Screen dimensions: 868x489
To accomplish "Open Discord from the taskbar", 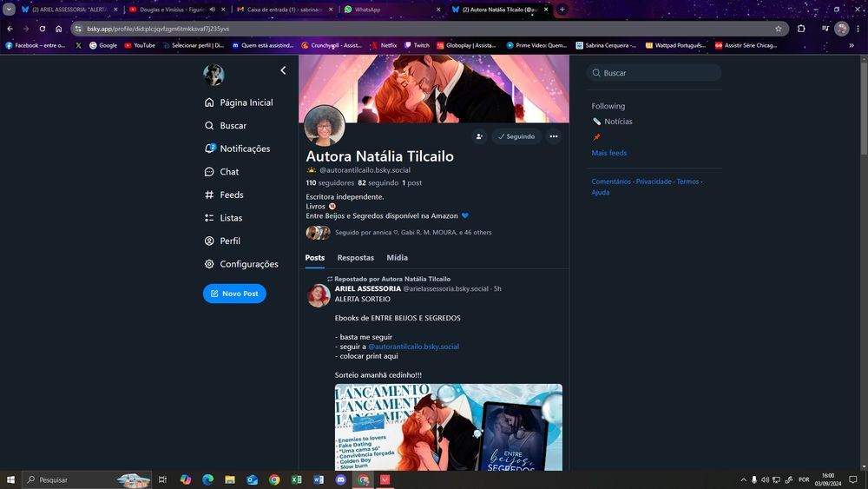I will [341, 479].
